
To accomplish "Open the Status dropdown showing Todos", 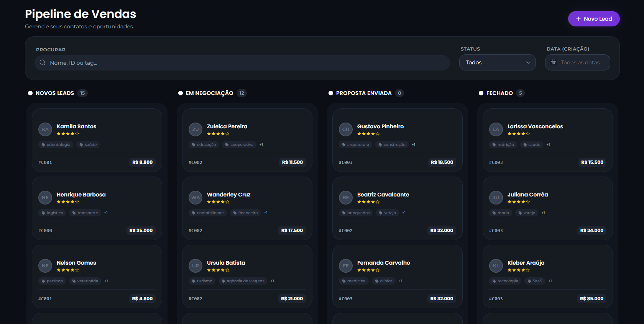I will coord(497,62).
